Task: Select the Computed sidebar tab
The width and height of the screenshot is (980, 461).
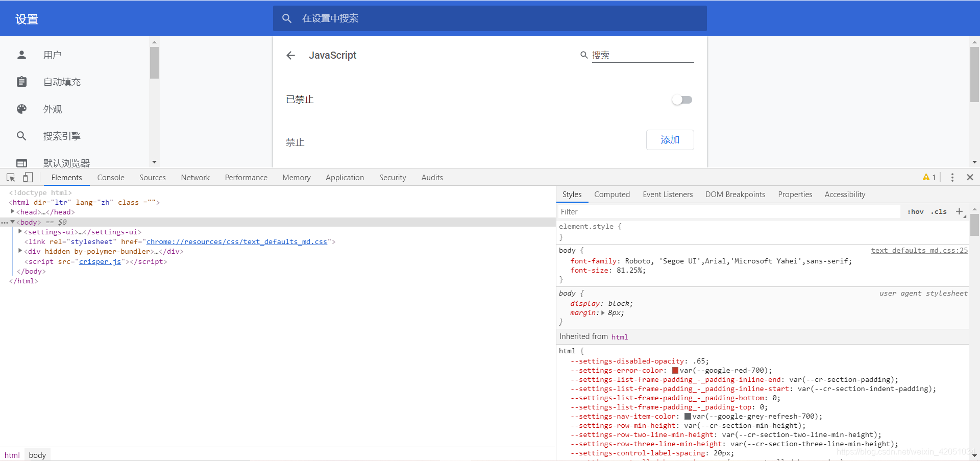Action: point(612,195)
